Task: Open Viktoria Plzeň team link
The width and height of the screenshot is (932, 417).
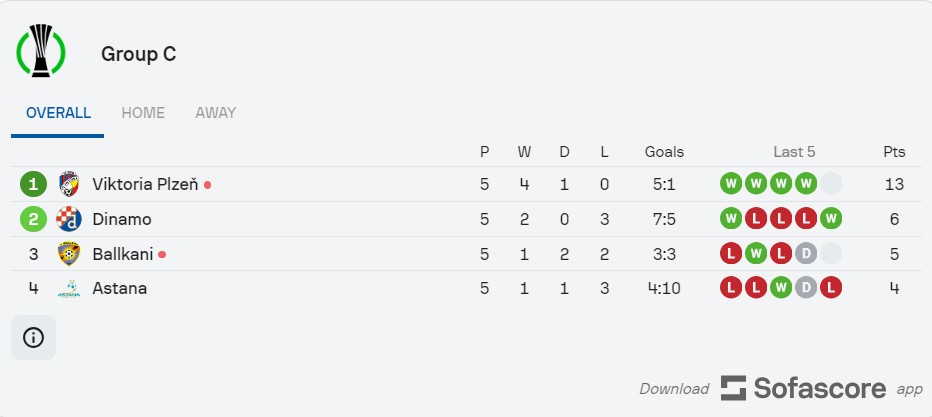Action: (x=145, y=184)
